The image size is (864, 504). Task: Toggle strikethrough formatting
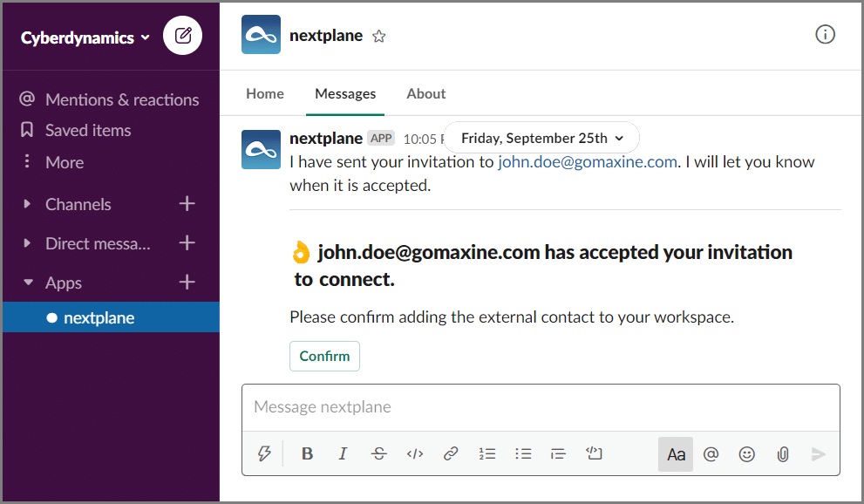coord(379,454)
